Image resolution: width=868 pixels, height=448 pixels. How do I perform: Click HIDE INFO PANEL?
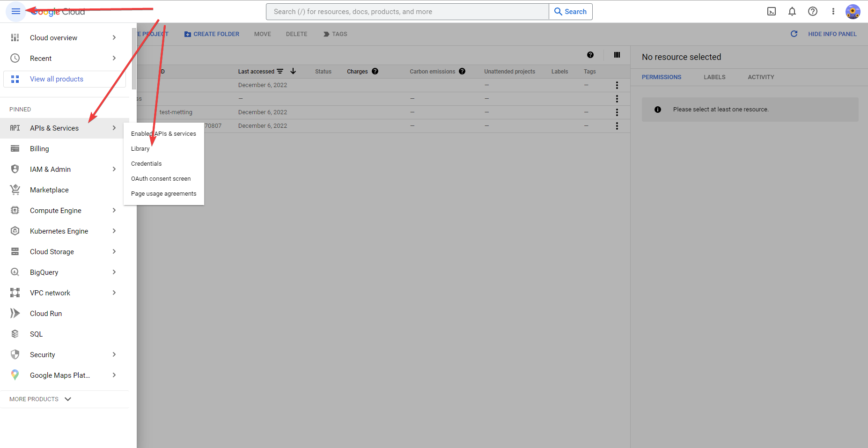pos(832,34)
